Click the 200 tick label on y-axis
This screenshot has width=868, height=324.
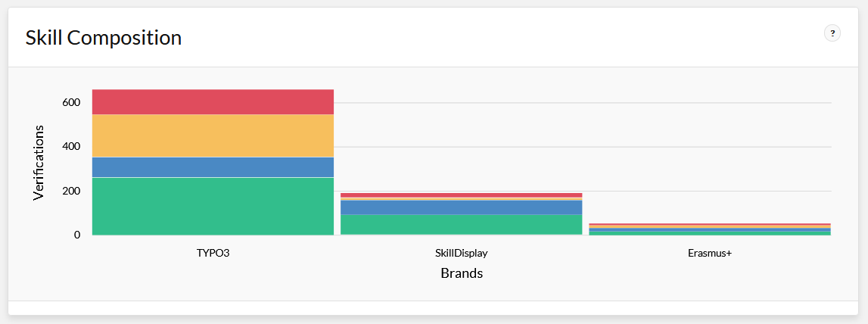pyautogui.click(x=71, y=191)
